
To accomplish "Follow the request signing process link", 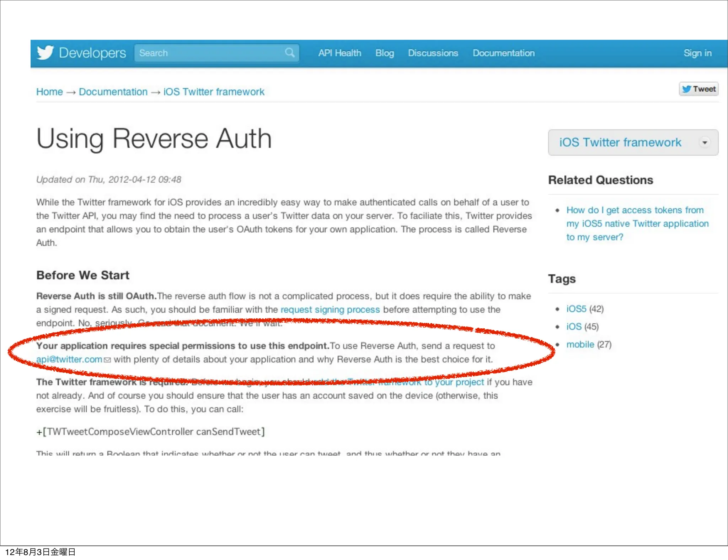I will (330, 309).
